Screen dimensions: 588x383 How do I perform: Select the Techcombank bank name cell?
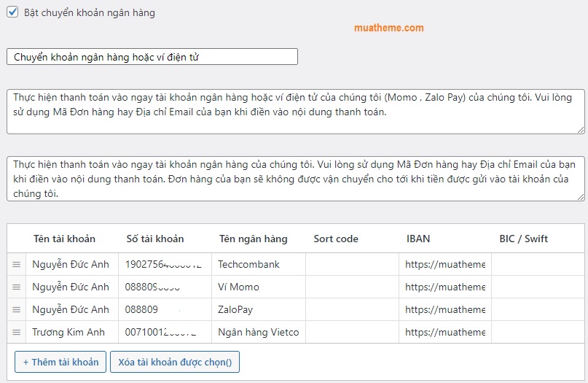(x=259, y=265)
